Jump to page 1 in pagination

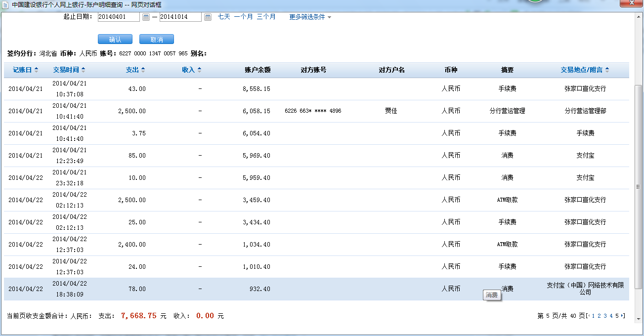(593, 316)
